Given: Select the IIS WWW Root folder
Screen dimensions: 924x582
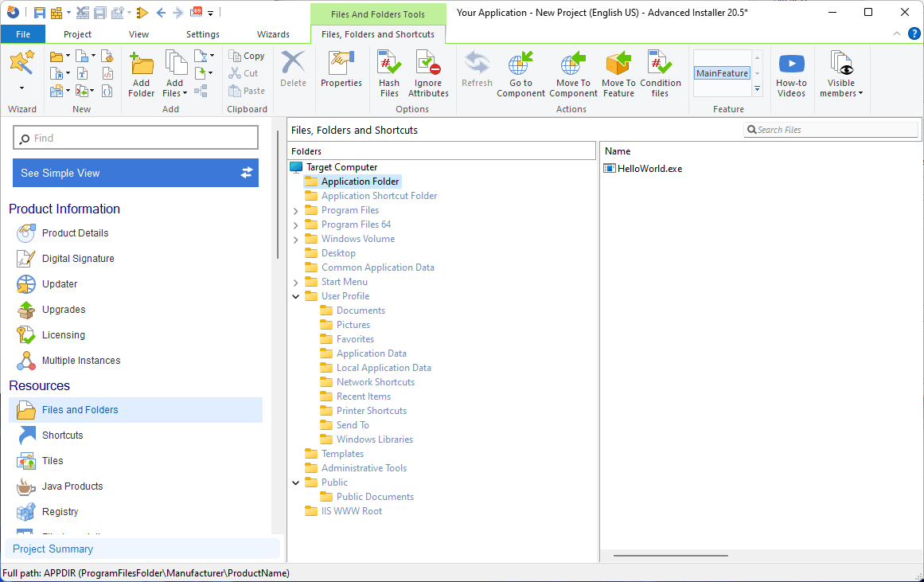Looking at the screenshot, I should point(344,511).
